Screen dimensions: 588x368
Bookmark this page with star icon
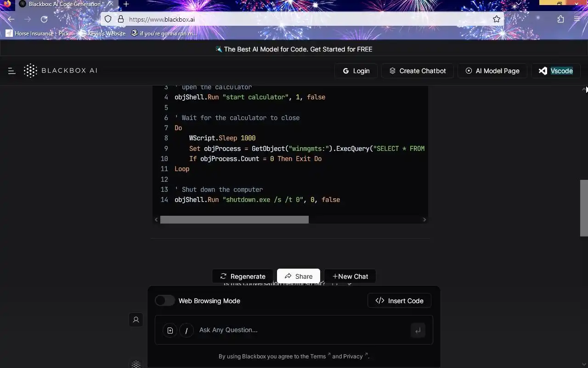click(x=497, y=19)
